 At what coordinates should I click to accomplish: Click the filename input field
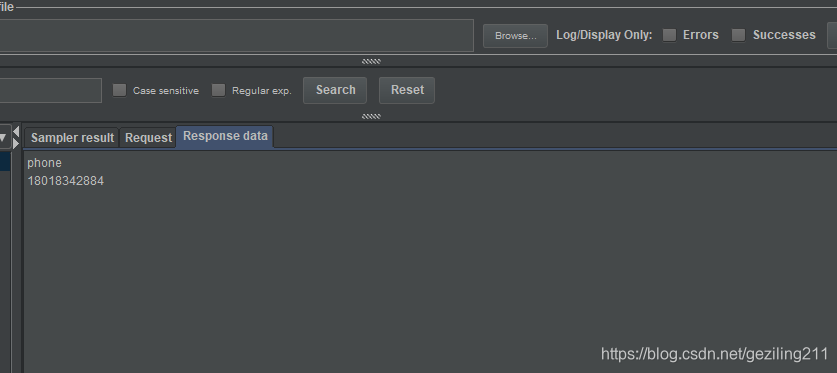[x=236, y=36]
